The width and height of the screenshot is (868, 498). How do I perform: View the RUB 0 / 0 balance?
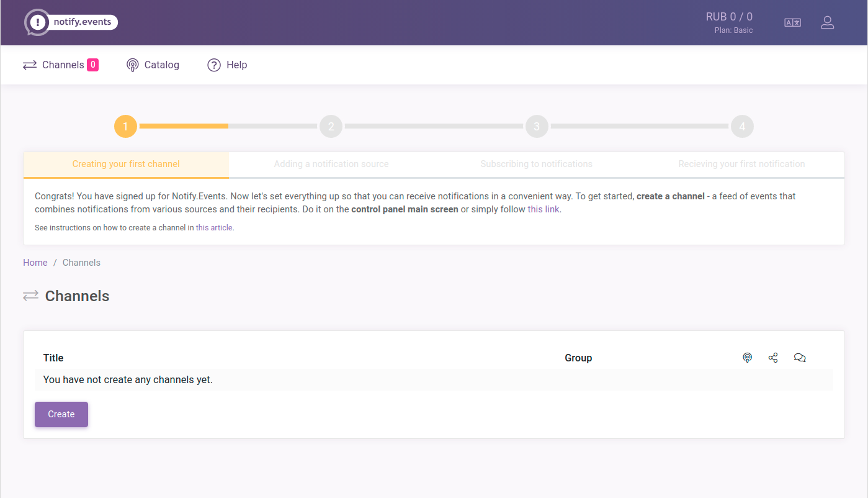[729, 17]
